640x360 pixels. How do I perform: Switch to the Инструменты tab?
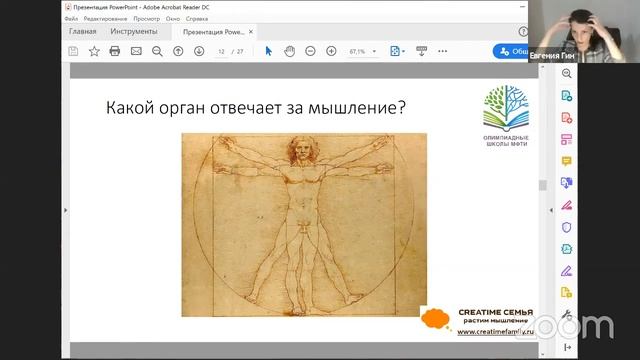pyautogui.click(x=133, y=31)
